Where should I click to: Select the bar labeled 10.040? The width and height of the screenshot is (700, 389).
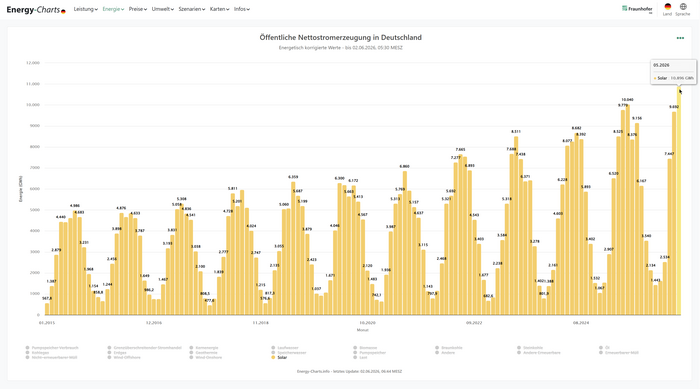(628, 209)
